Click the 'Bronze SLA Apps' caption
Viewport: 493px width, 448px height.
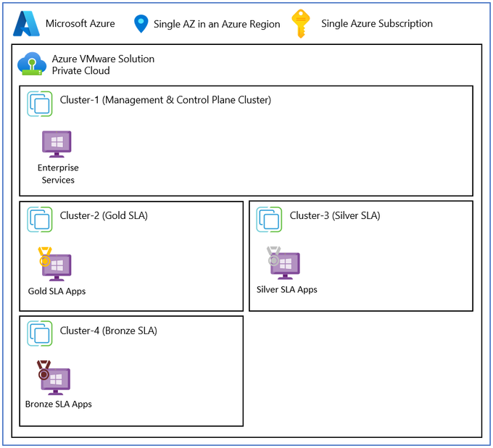tap(59, 405)
